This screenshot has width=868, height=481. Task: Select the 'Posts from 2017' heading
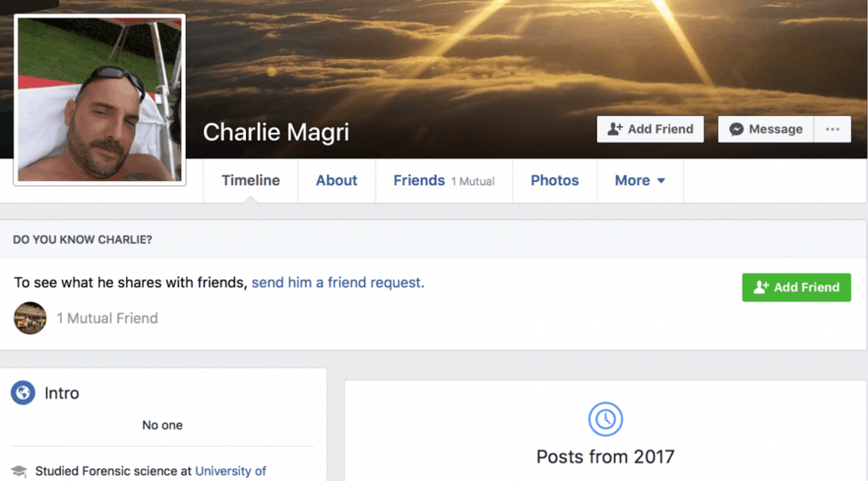click(605, 457)
